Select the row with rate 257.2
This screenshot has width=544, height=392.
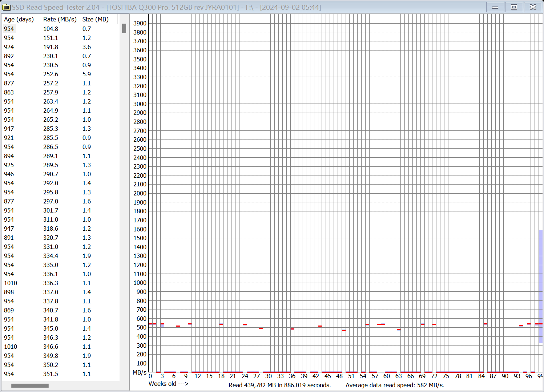(x=61, y=83)
